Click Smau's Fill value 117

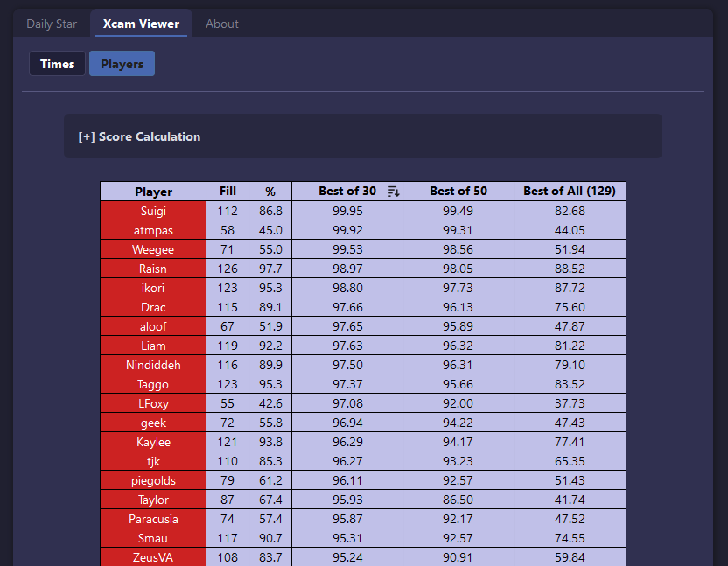click(x=227, y=539)
